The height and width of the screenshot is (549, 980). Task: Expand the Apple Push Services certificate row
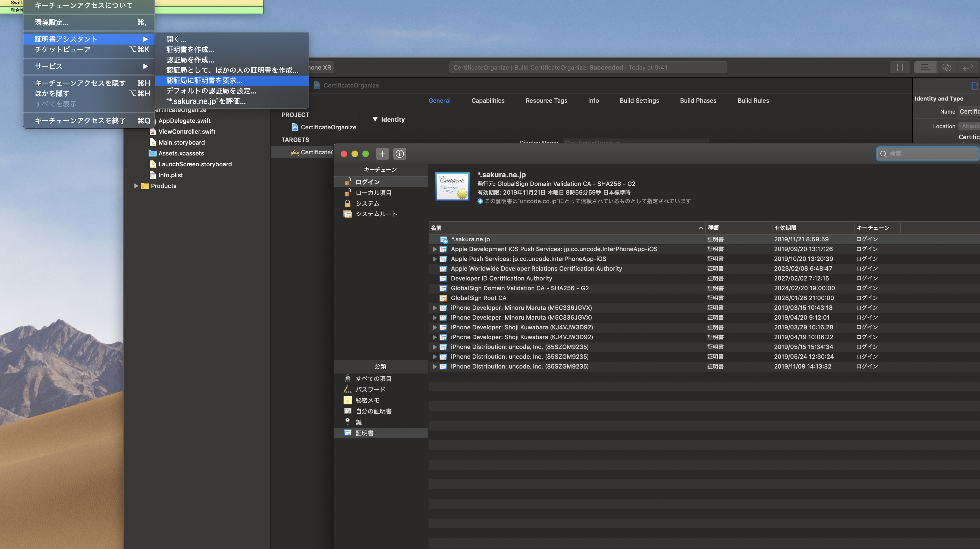435,259
